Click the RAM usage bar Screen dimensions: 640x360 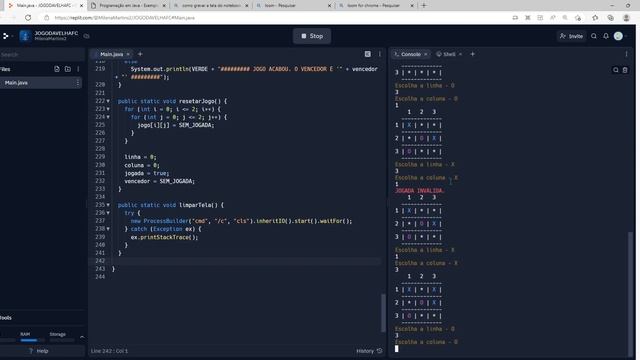32,340
